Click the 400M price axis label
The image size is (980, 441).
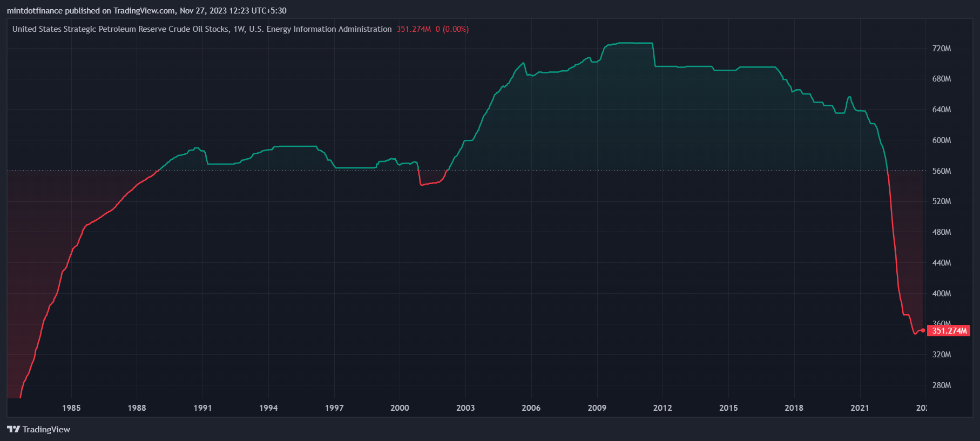point(942,294)
